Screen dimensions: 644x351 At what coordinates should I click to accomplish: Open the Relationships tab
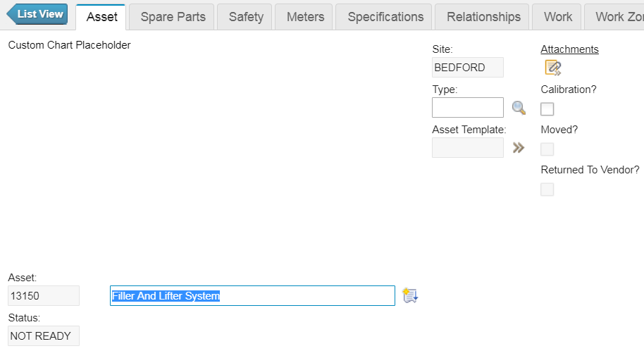pyautogui.click(x=483, y=17)
